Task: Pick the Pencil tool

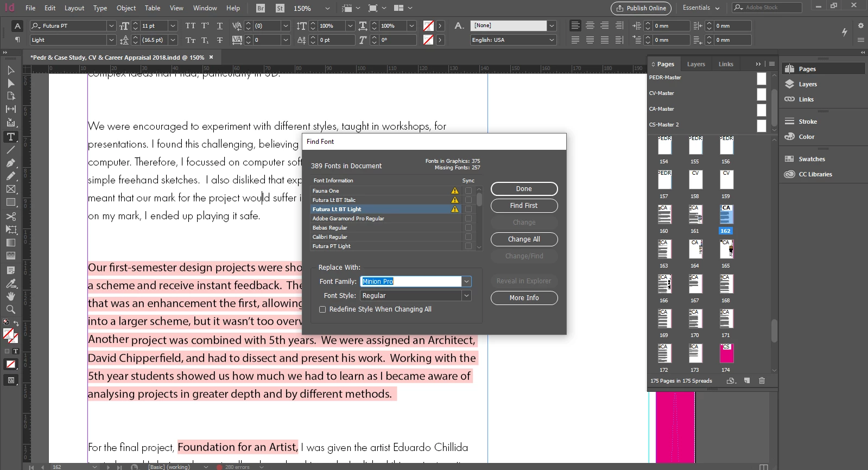Action: click(x=11, y=176)
